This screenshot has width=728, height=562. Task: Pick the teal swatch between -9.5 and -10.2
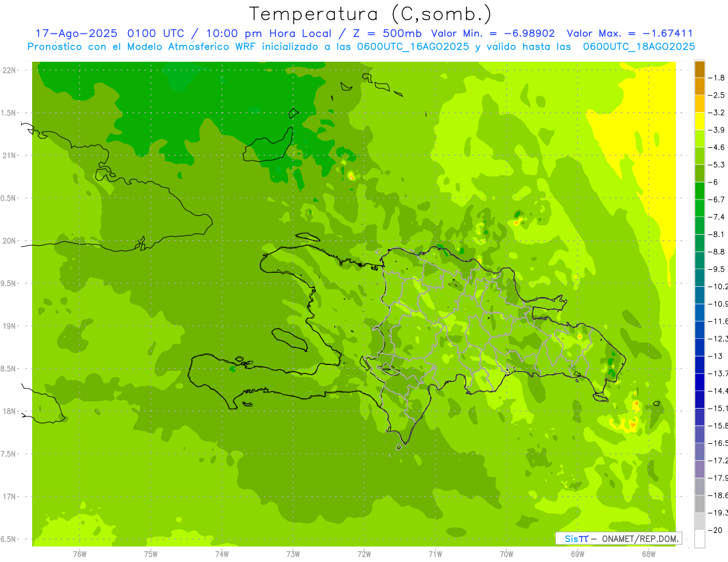[x=699, y=278]
